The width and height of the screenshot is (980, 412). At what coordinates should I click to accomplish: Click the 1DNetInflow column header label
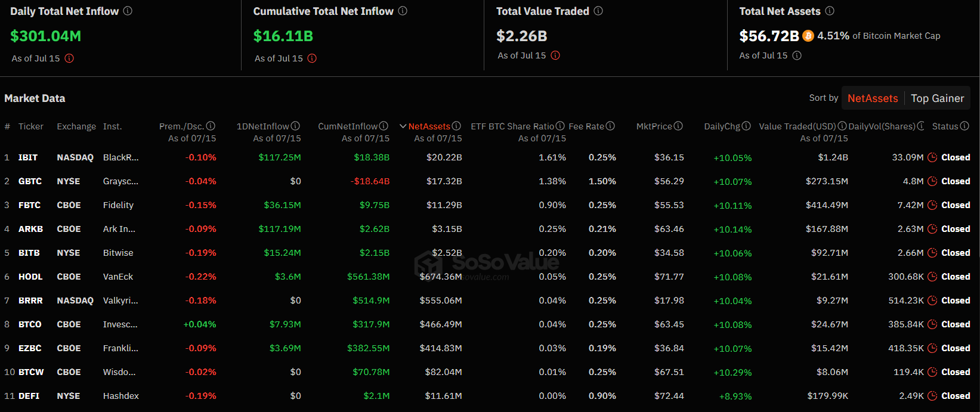point(263,126)
